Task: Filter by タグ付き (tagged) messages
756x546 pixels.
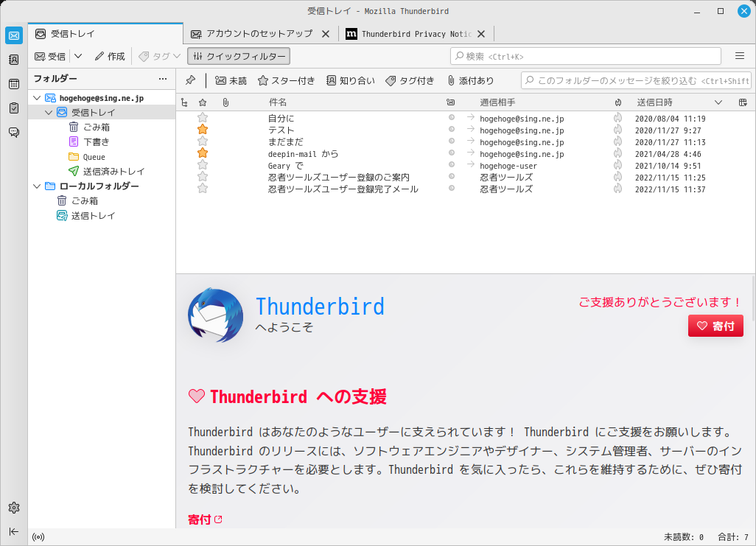Action: [410, 80]
